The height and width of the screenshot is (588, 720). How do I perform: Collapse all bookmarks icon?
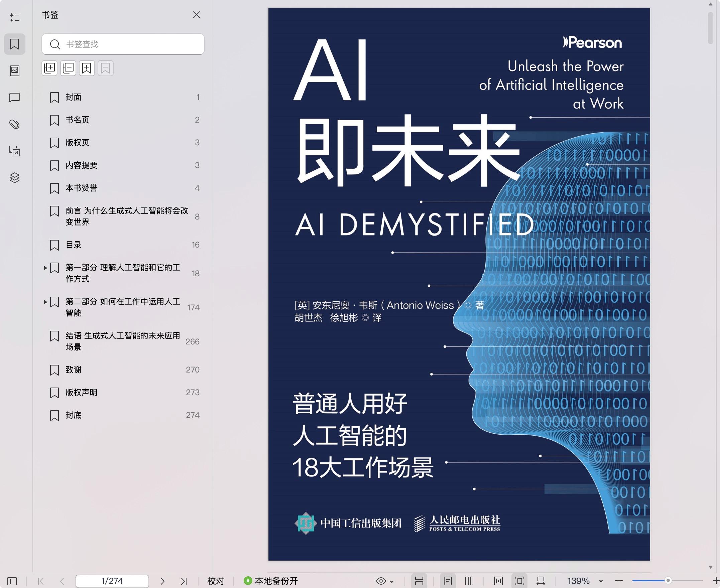(x=68, y=68)
